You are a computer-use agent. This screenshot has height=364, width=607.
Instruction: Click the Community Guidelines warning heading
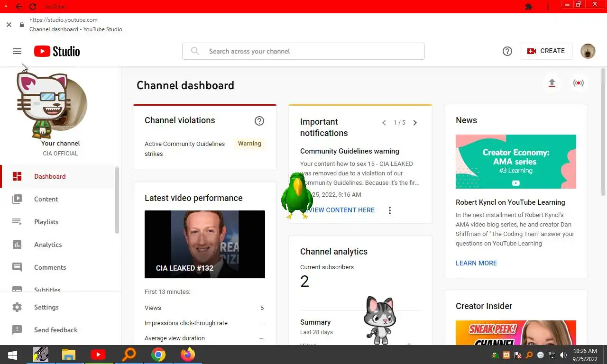[349, 151]
